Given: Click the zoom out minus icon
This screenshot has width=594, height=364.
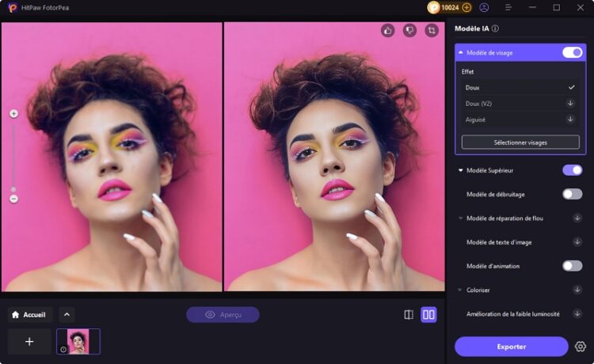Looking at the screenshot, I should tap(13, 199).
